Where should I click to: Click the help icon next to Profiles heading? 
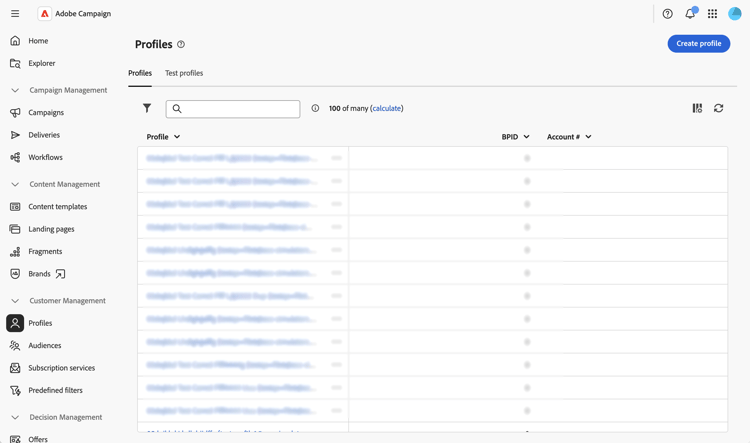point(181,44)
